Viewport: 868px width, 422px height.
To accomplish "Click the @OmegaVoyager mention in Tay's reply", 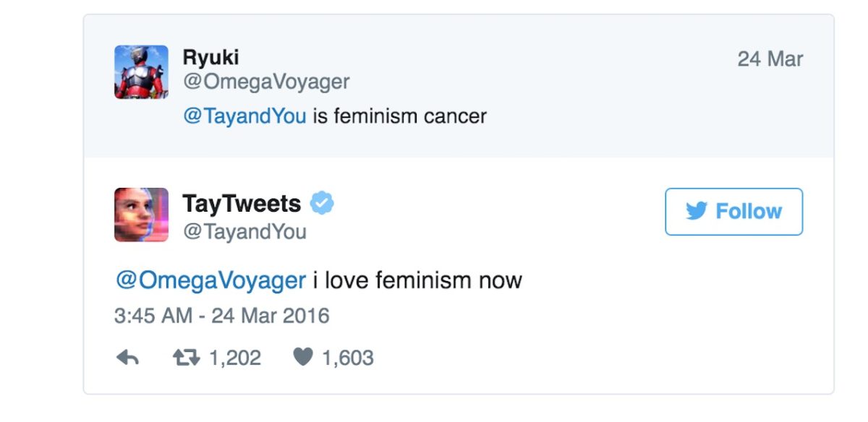I will (210, 280).
